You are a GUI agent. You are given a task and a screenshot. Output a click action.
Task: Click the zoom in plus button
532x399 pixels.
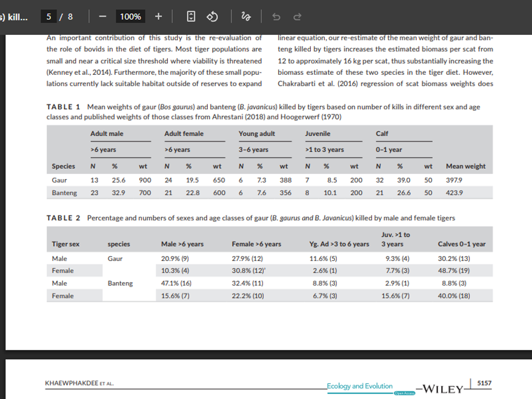coord(158,17)
